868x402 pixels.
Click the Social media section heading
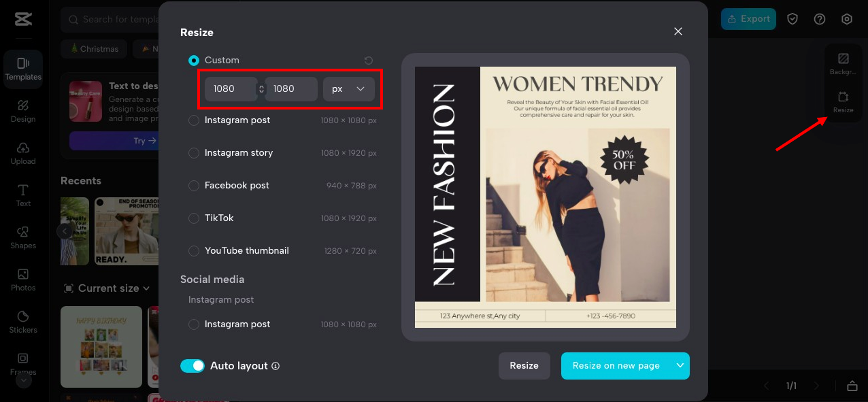coord(212,280)
